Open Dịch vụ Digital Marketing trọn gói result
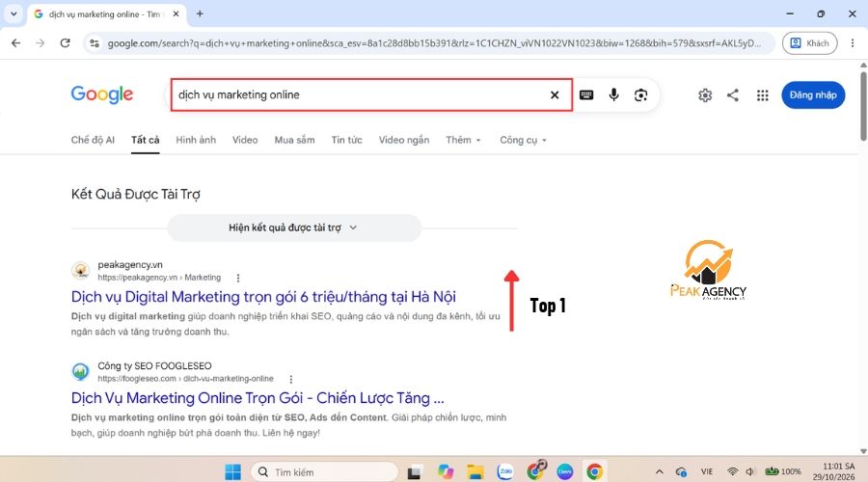The width and height of the screenshot is (868, 482). pos(263,297)
